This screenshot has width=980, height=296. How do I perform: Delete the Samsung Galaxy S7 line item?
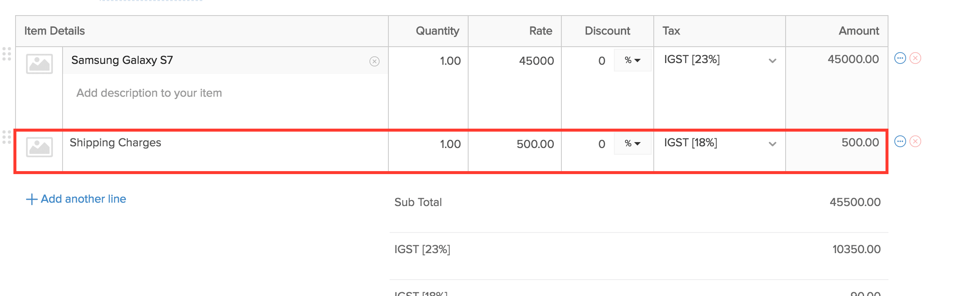(915, 58)
